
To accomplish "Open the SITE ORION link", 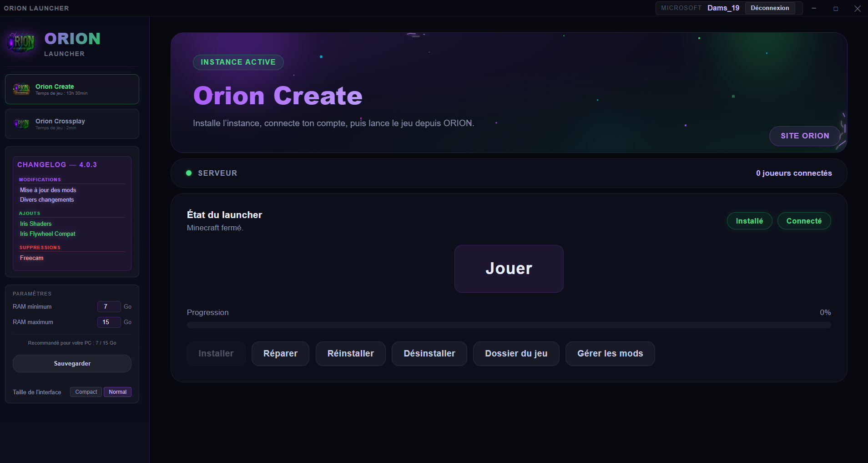I will 805,136.
